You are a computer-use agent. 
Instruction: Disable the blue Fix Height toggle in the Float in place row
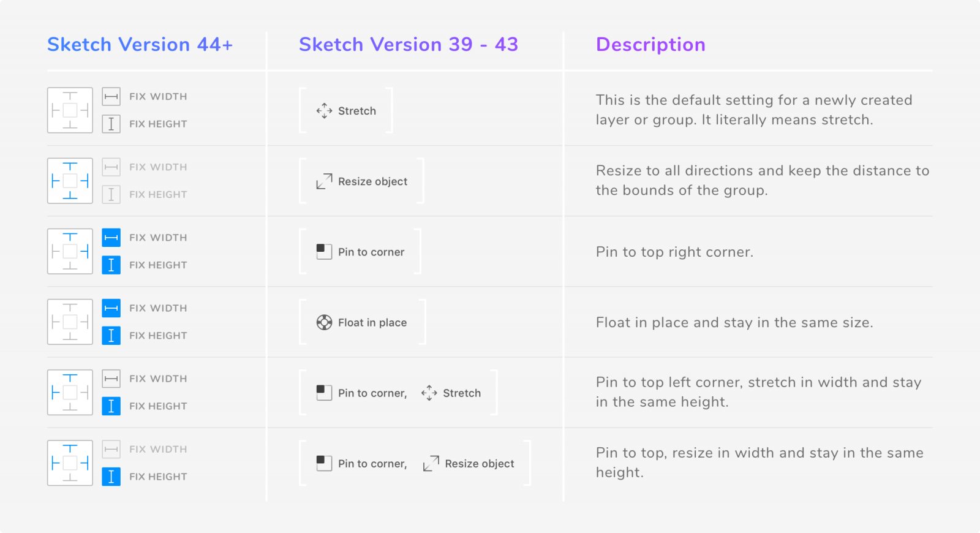111,336
